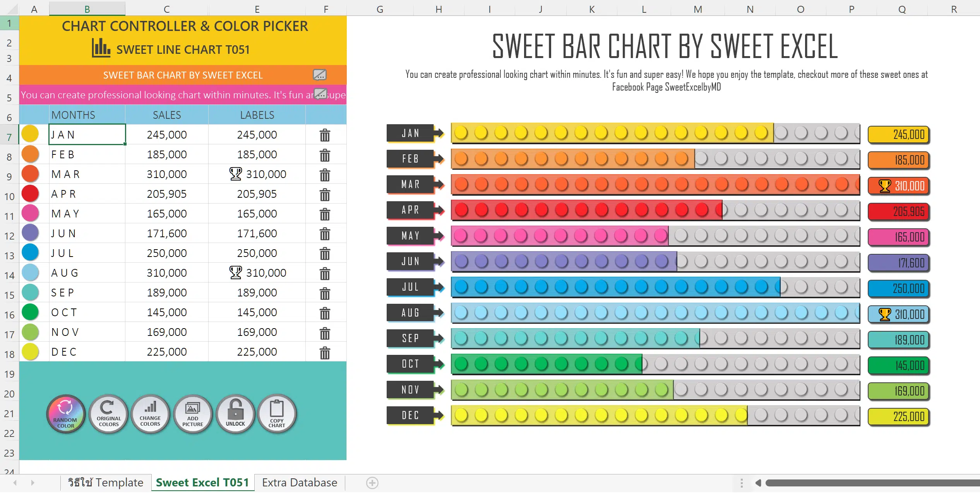The height and width of the screenshot is (493, 980).
Task: Select the Sweet Excel T051 sheet tab
Action: (202, 483)
